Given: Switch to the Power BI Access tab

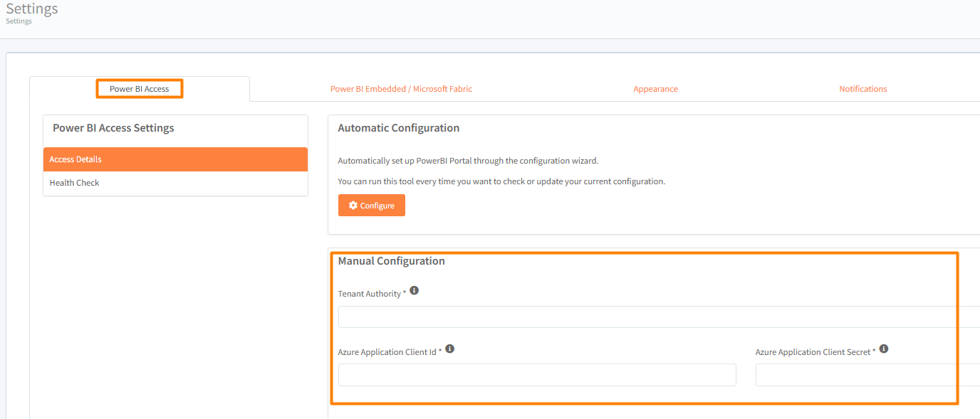Looking at the screenshot, I should pos(140,89).
